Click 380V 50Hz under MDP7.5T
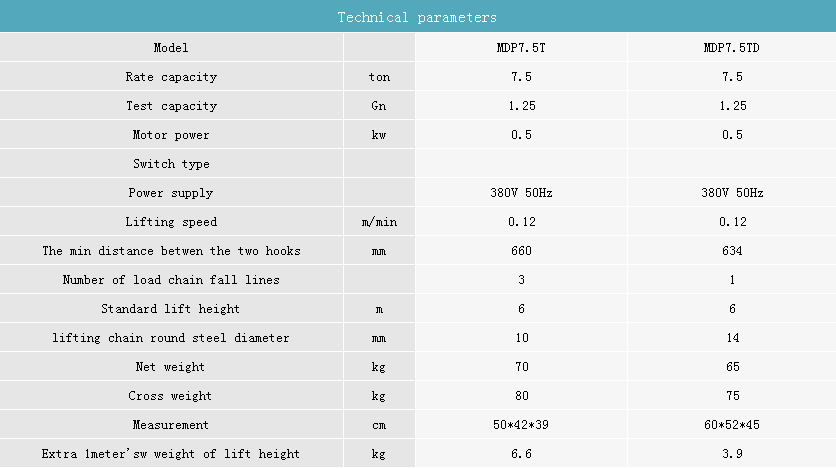The image size is (836, 468). point(521,193)
